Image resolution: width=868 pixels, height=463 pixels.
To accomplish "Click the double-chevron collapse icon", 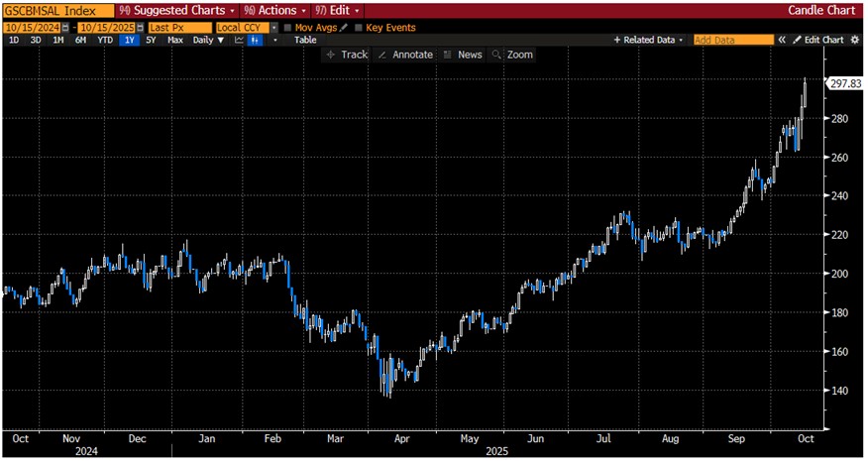I will (782, 41).
